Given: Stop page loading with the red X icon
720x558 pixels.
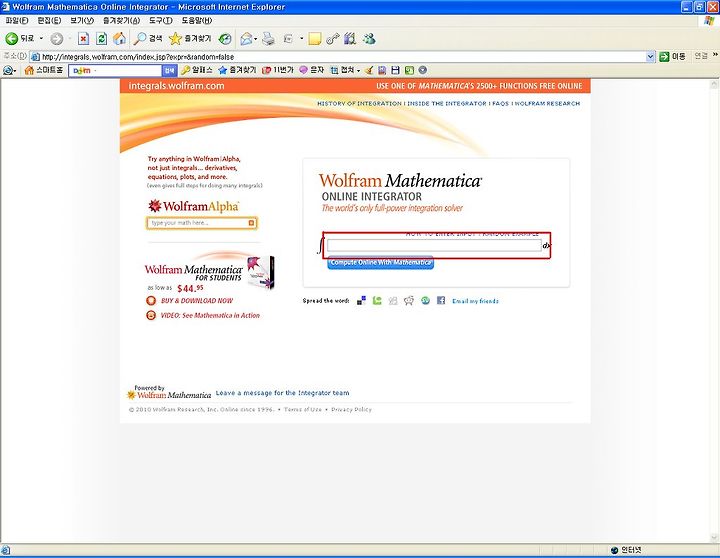Looking at the screenshot, I should pos(83,39).
